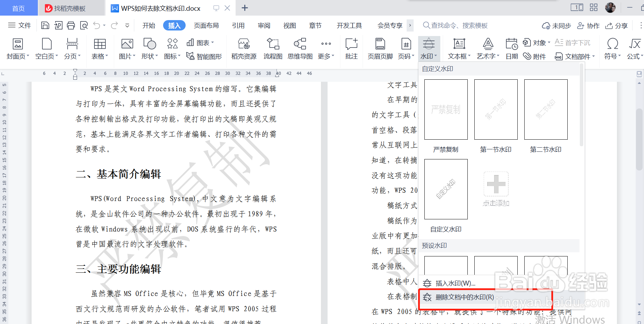Insert a 图表 chart
Image resolution: width=644 pixels, height=324 pixels.
click(x=200, y=43)
